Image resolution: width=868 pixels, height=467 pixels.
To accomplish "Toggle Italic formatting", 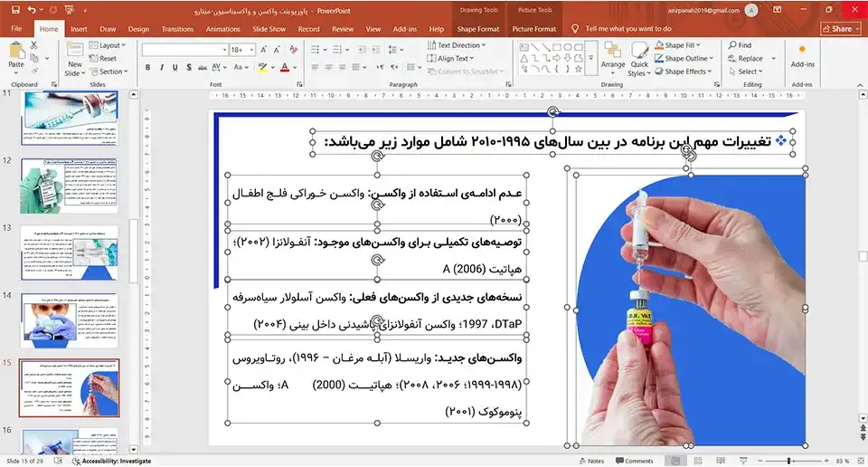I will [x=162, y=68].
